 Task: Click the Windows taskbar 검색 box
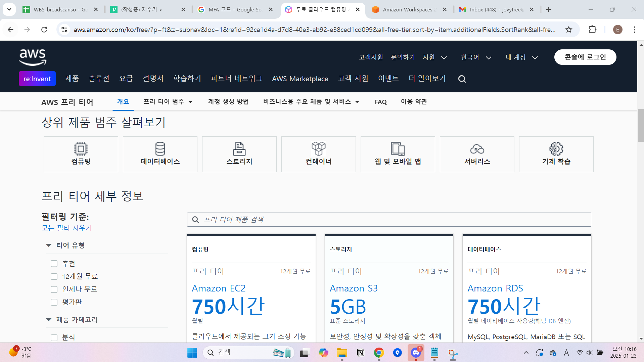point(248,353)
